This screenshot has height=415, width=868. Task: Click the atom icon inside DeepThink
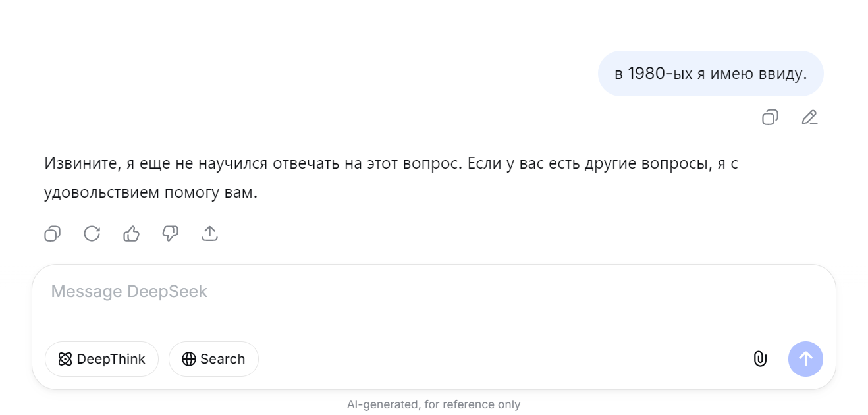(65, 359)
